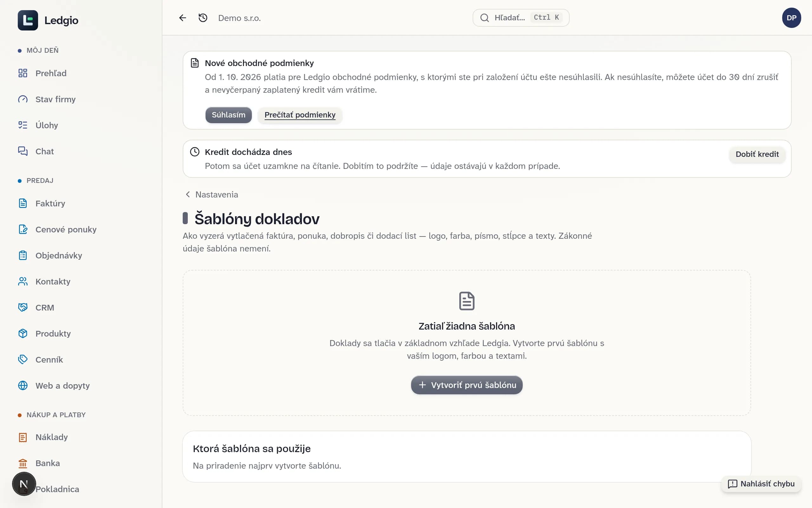The height and width of the screenshot is (508, 812).
Task: Click the Faktúry document icon
Action: [x=23, y=203]
